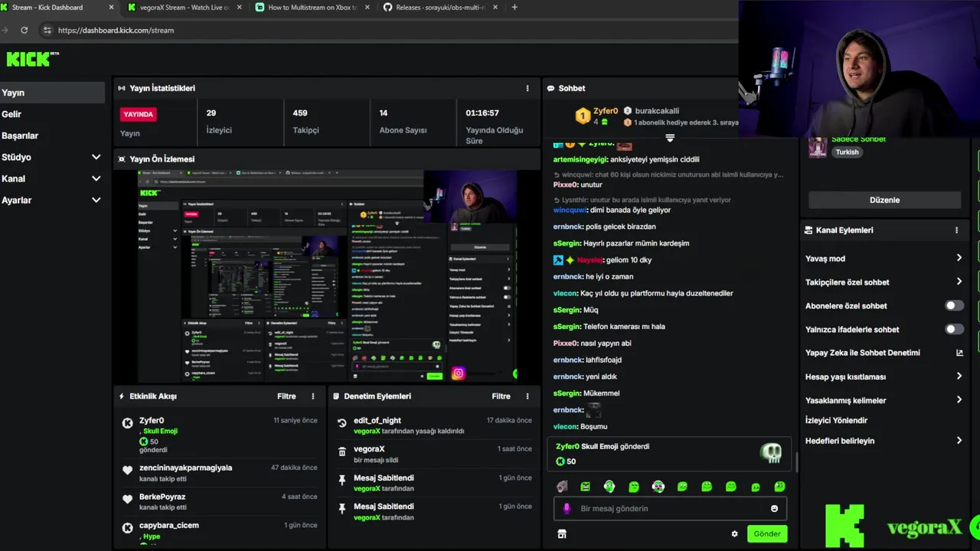Click the Instagram icon in the stream preview
Viewport: 980px width, 551px height.
click(458, 373)
